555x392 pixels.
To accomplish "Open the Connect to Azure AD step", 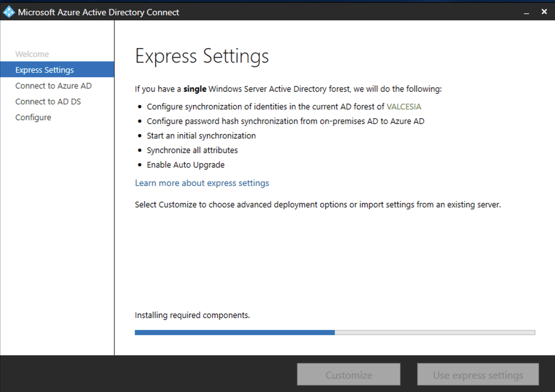I will coord(53,86).
